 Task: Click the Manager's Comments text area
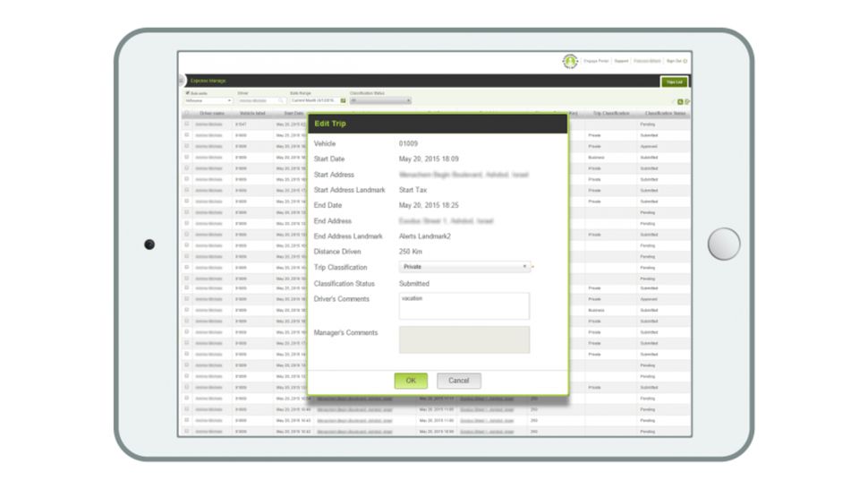click(464, 339)
